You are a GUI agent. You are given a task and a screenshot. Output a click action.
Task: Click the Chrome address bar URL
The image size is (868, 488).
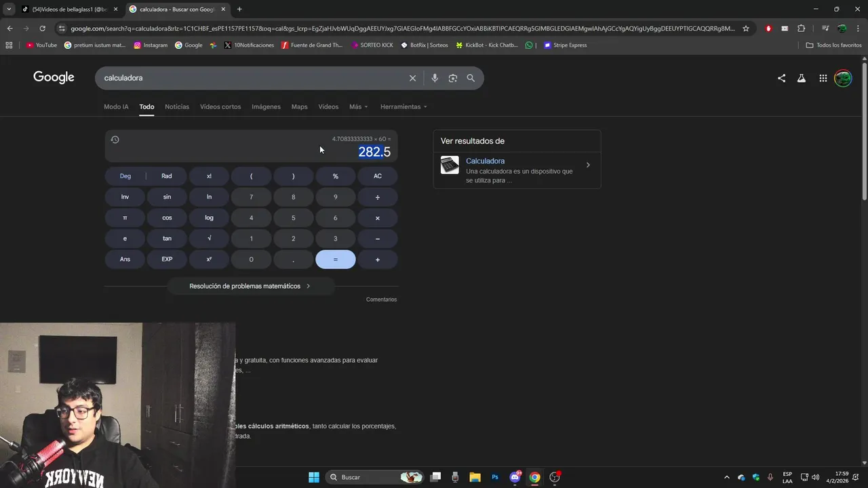402,28
